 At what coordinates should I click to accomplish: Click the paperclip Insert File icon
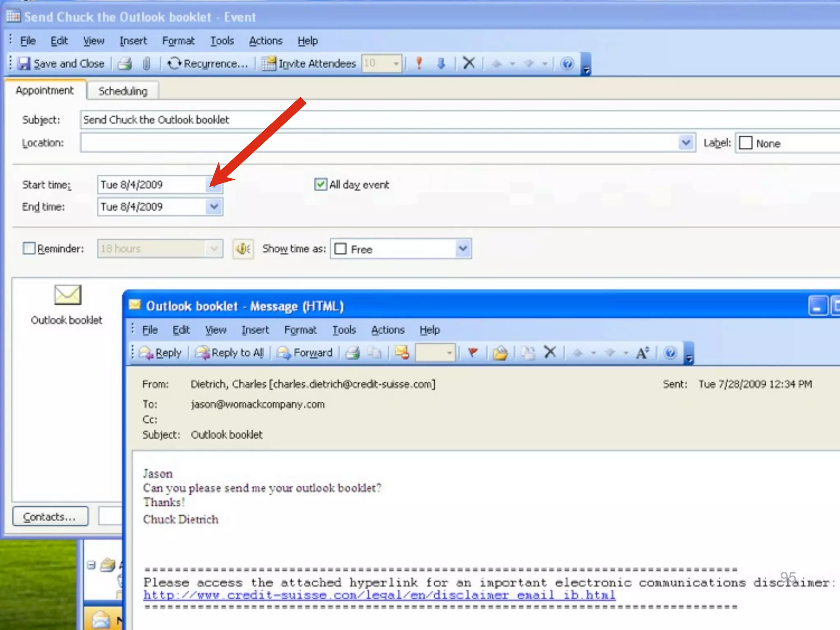[146, 64]
